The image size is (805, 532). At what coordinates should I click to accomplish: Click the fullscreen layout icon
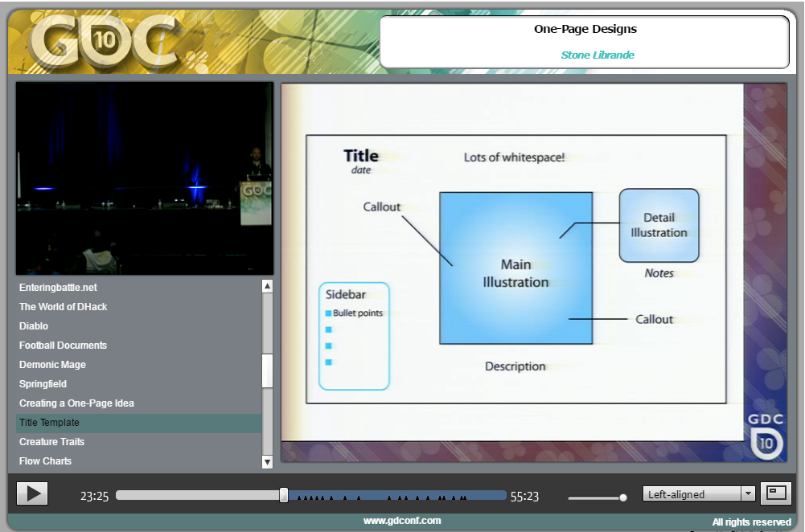[x=777, y=493]
